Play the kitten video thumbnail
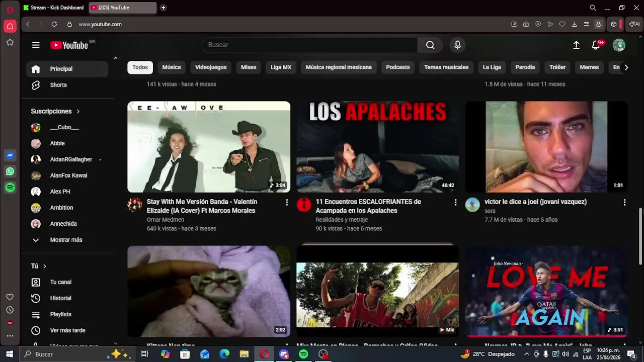This screenshot has width=644, height=362. coord(209,291)
